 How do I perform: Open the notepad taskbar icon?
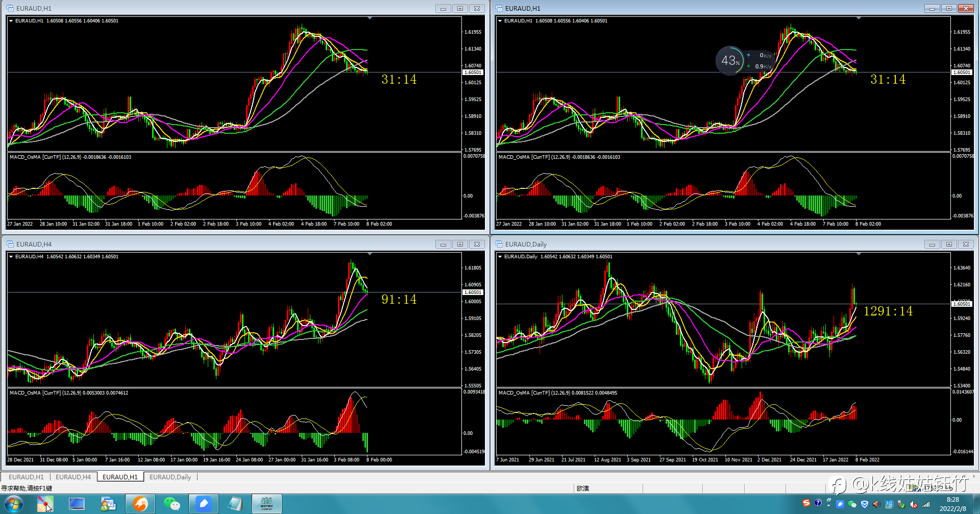(x=235, y=504)
